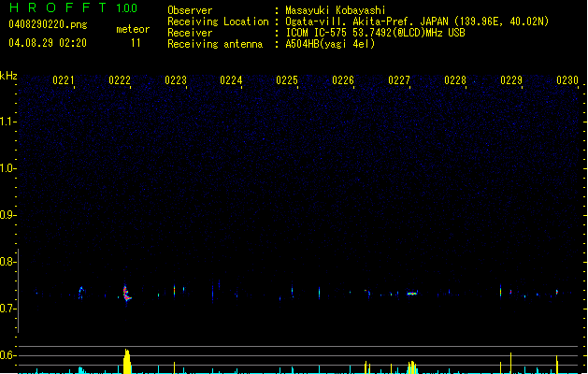Click the meteor count value 11
The image size is (588, 374).
[x=136, y=43]
